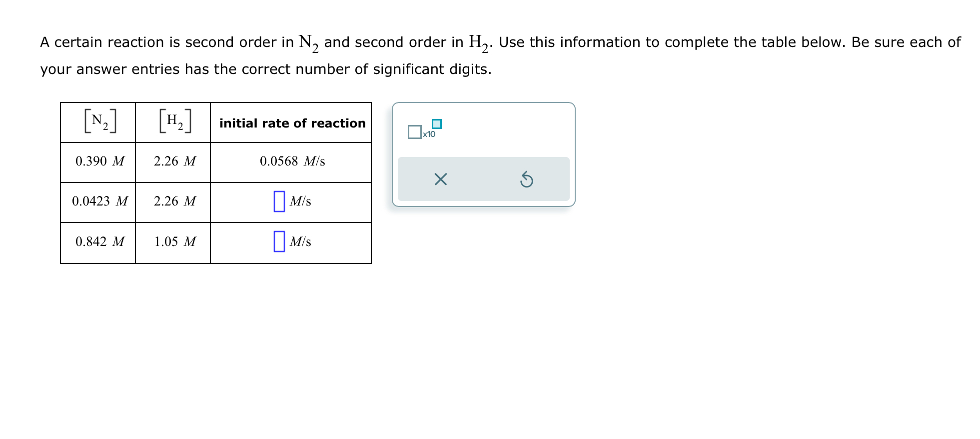980x439 pixels.
Task: Select the clear button in the gray toolbar
Action: click(440, 179)
